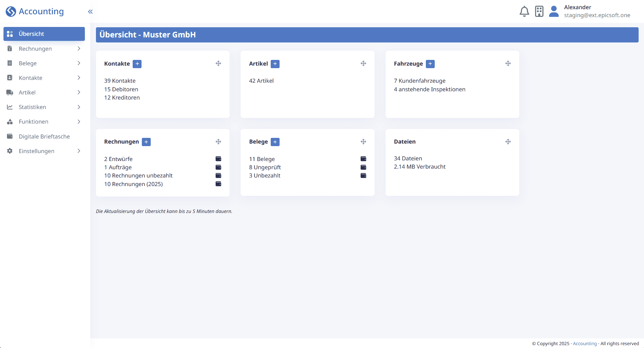Expand the Rechnungen sidebar chevron
The width and height of the screenshot is (644, 348).
(x=79, y=48)
